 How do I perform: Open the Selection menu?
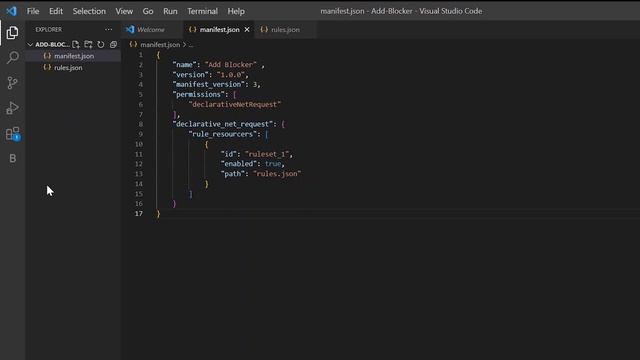coord(89,11)
